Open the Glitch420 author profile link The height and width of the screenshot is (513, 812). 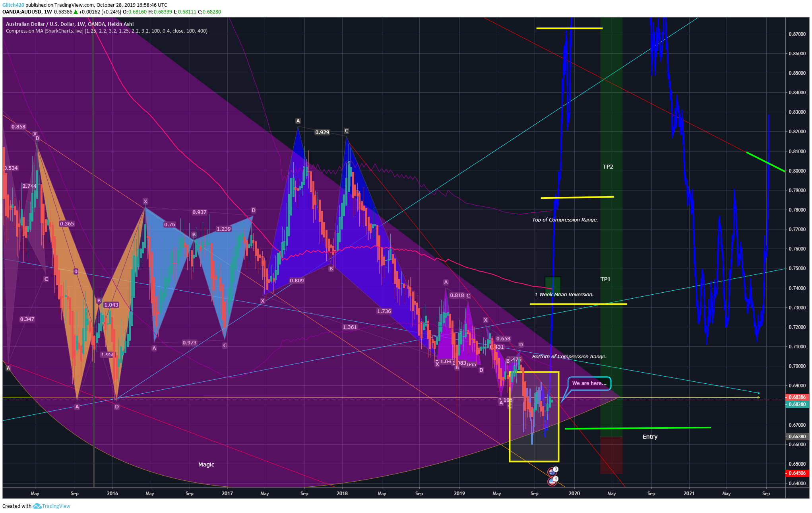(x=13, y=5)
